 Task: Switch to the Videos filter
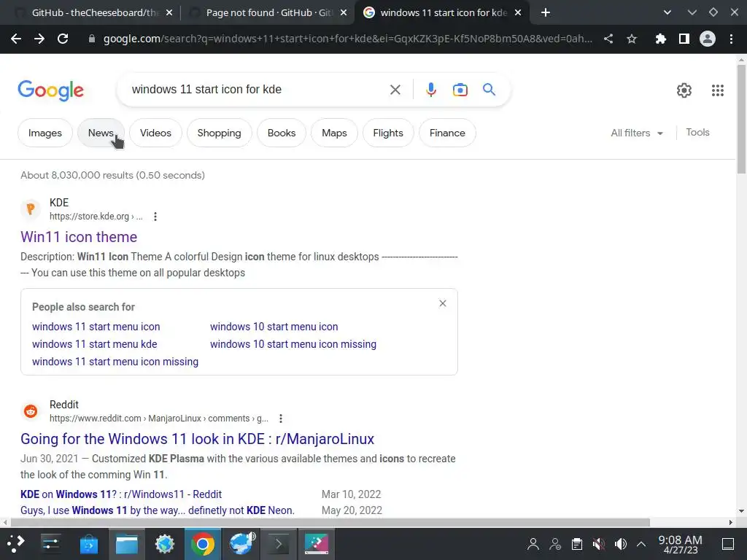coord(155,133)
